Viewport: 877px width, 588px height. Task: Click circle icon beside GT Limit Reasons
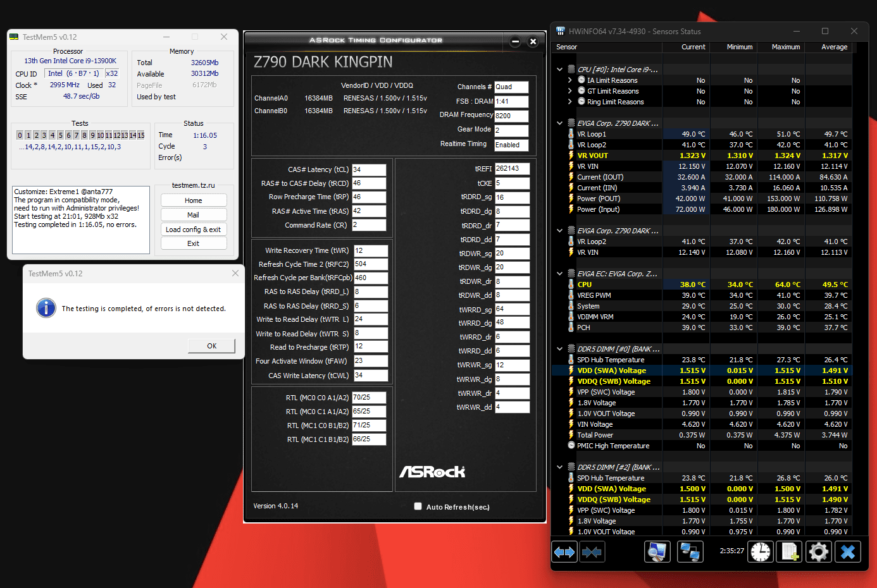(582, 91)
